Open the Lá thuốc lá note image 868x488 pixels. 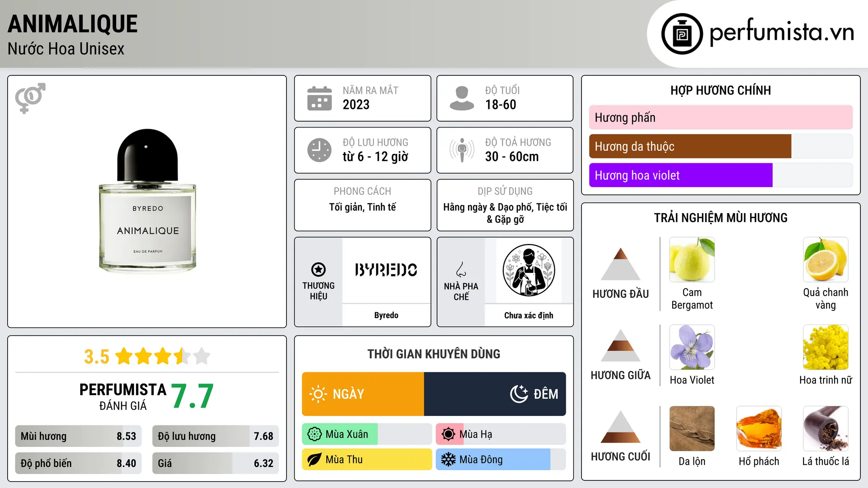[826, 429]
